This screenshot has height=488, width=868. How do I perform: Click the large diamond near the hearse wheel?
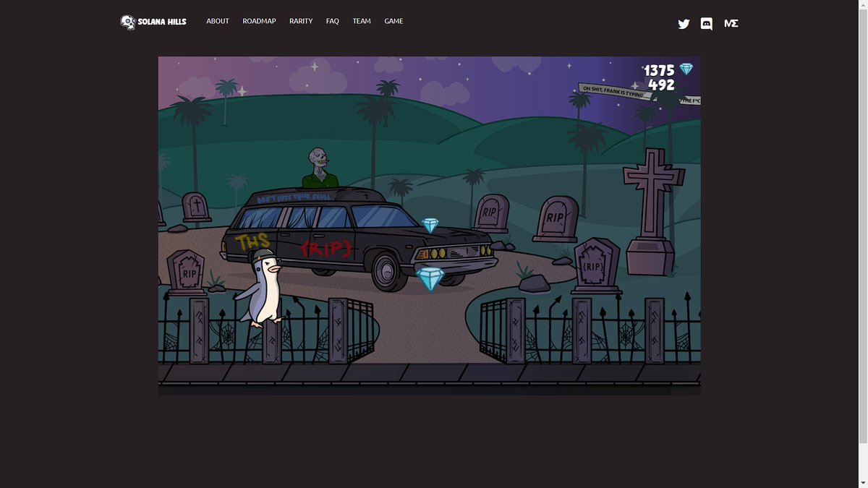(x=430, y=279)
